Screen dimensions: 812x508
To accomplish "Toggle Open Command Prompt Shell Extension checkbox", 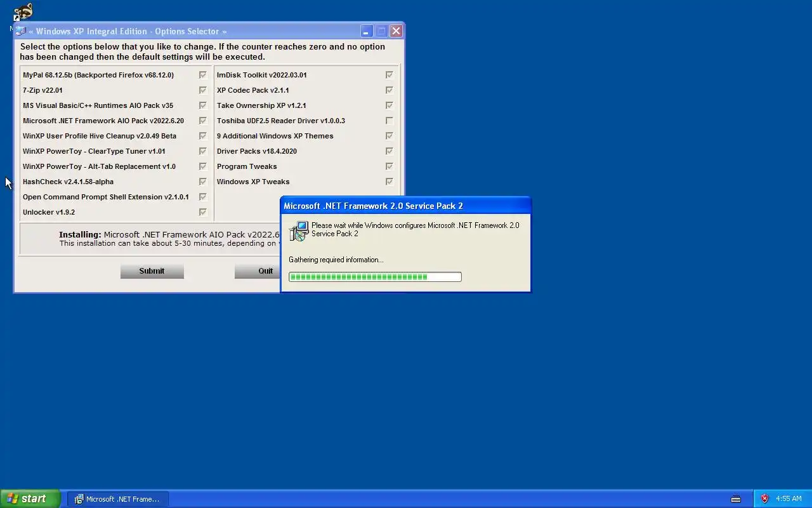I will click(x=203, y=197).
